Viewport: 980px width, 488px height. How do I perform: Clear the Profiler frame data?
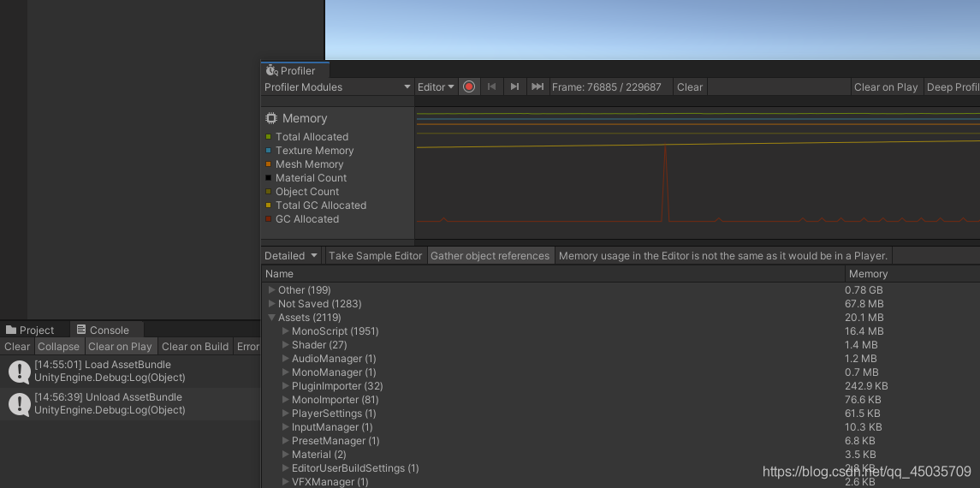click(690, 86)
